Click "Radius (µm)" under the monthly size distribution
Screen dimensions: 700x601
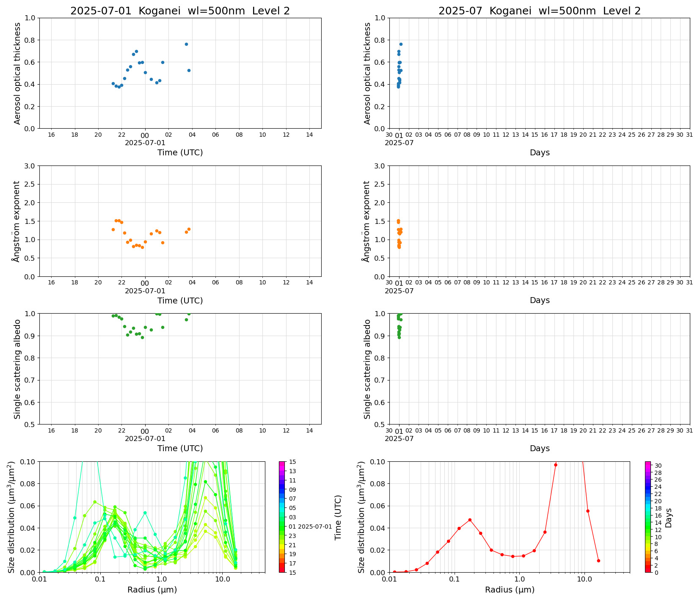click(x=510, y=590)
